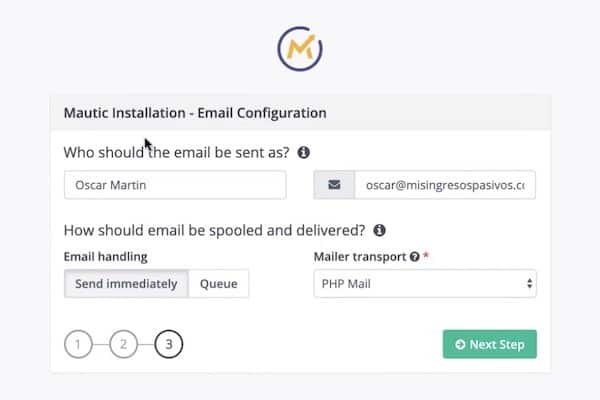Click the Mailer transport help question mark

pyautogui.click(x=414, y=257)
